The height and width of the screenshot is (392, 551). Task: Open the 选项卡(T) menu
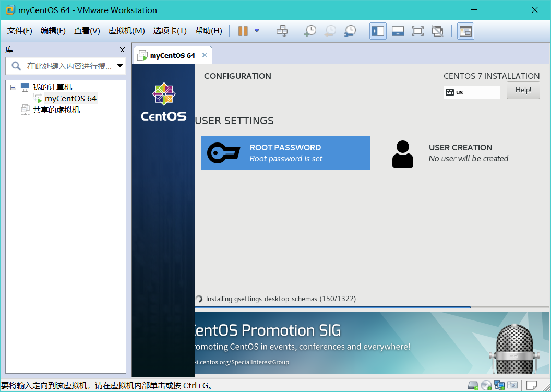click(x=170, y=31)
